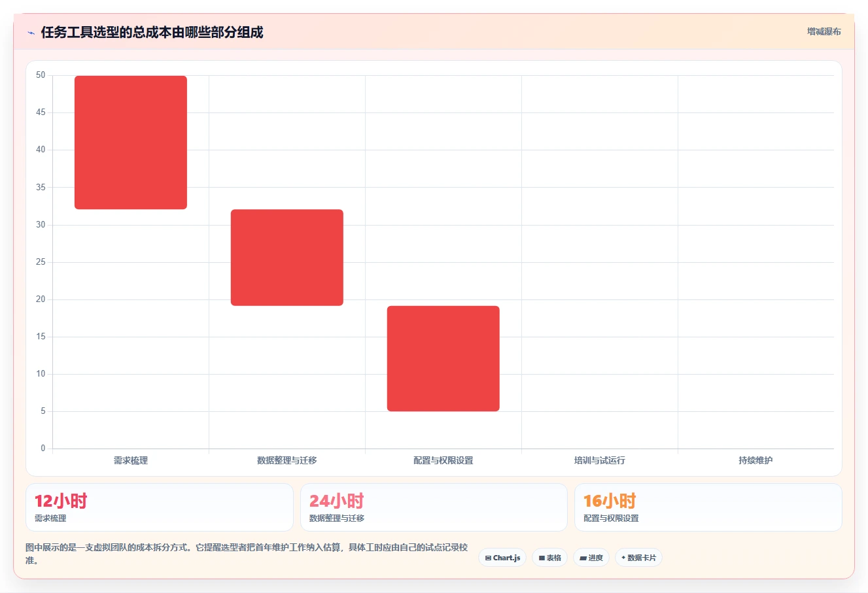Viewport: 868px width, 593px height.
Task: Click the 24小时 数据整理与迁移 data card
Action: point(434,507)
